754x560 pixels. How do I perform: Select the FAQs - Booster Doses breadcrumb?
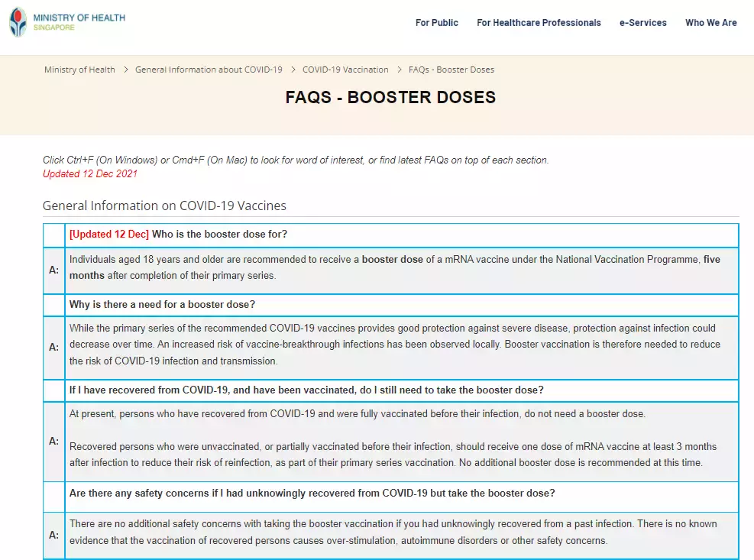pos(451,70)
